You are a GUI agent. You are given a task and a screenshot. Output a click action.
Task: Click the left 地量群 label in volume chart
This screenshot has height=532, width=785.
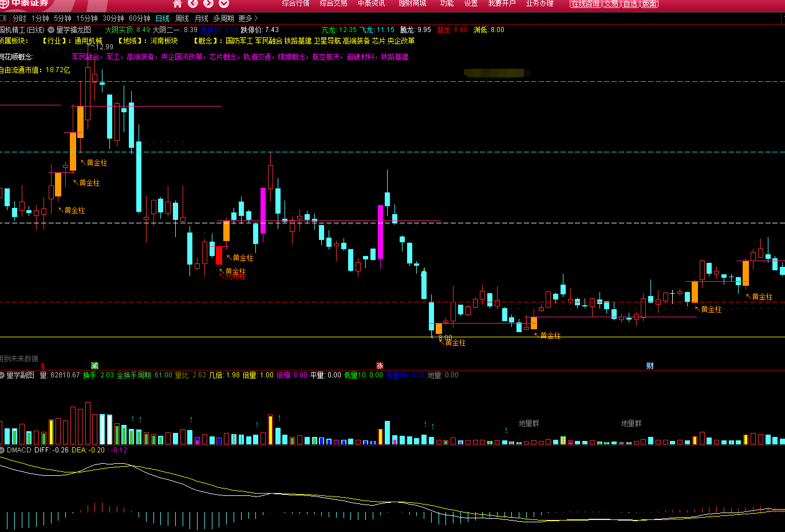pyautogui.click(x=528, y=423)
